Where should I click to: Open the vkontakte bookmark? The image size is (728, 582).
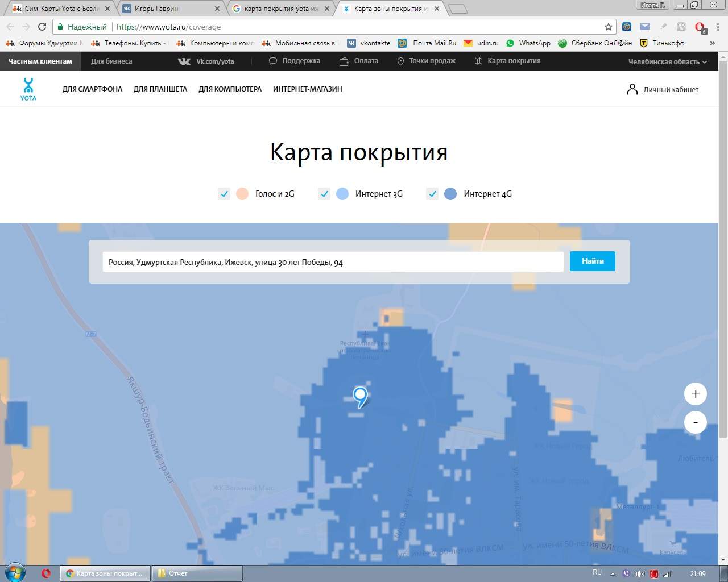point(369,43)
